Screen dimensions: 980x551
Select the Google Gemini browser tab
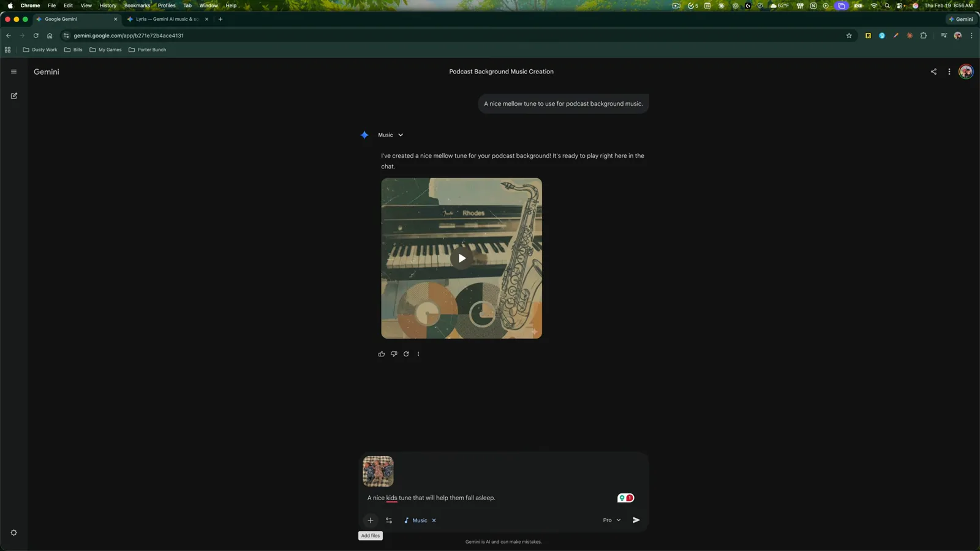pos(77,19)
